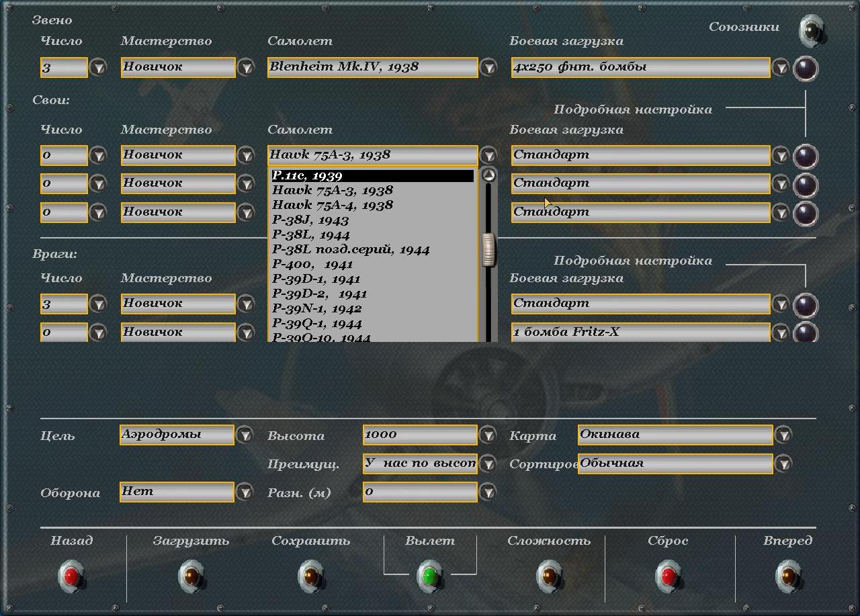
Task: Reset settings with the Сброс button
Action: pyautogui.click(x=669, y=576)
